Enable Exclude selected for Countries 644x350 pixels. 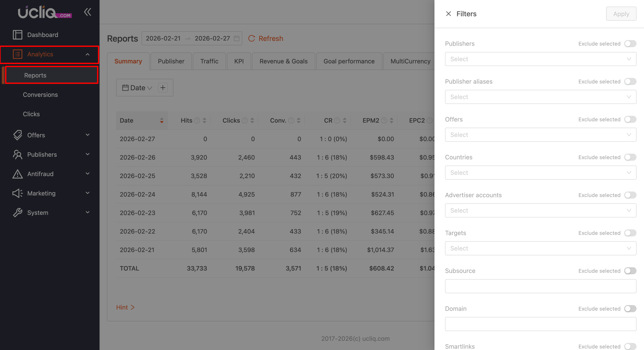click(630, 157)
